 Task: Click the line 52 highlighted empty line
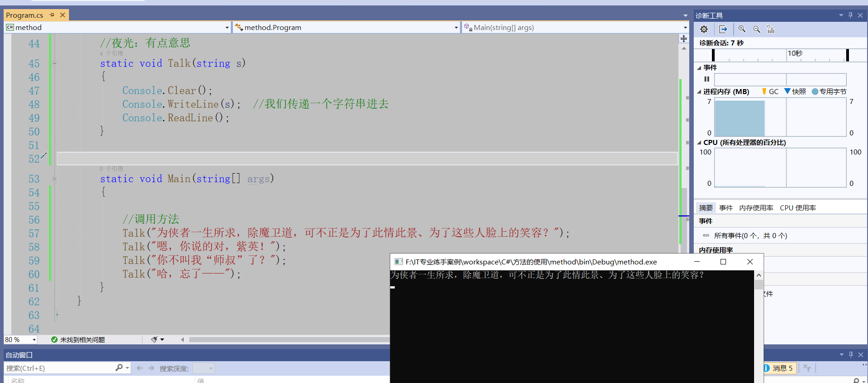367,159
